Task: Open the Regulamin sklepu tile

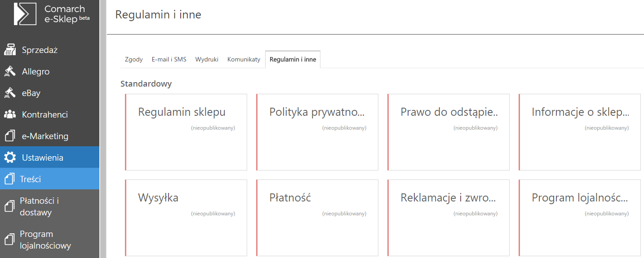Action: tap(186, 132)
